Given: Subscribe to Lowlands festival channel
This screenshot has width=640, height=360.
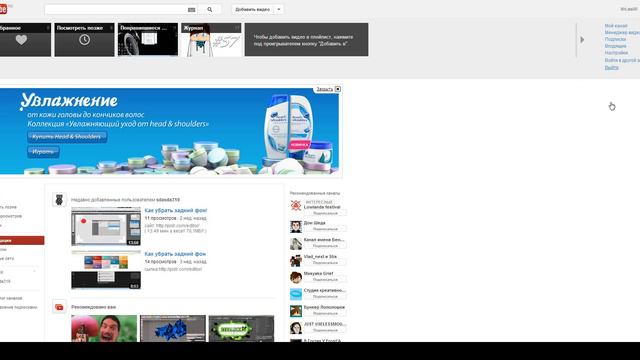Looking at the screenshot, I should click(325, 213).
